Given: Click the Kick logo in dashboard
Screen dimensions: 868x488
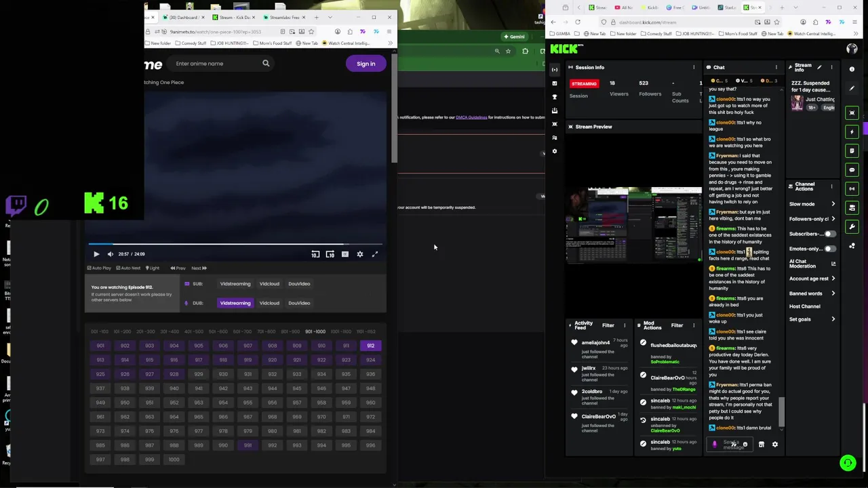Looking at the screenshot, I should click(x=566, y=49).
